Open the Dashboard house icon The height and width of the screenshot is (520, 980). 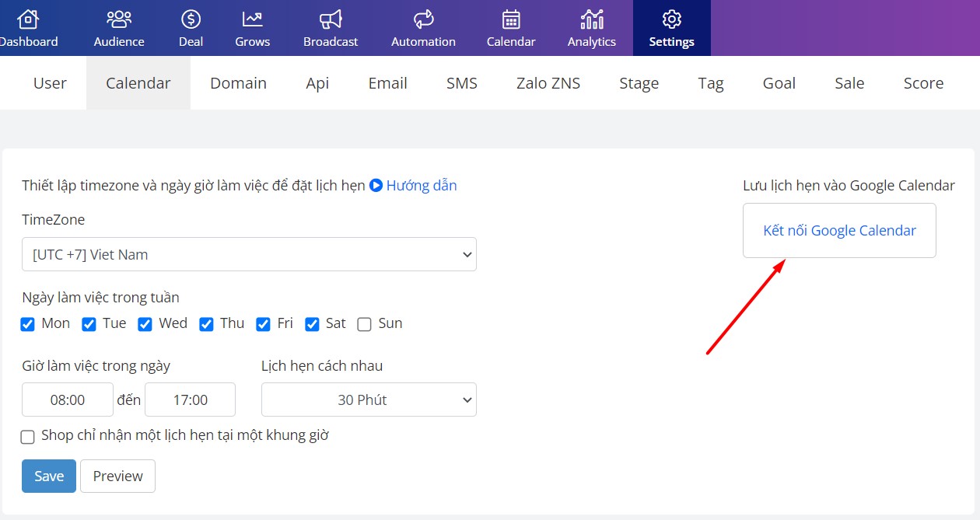(x=28, y=19)
